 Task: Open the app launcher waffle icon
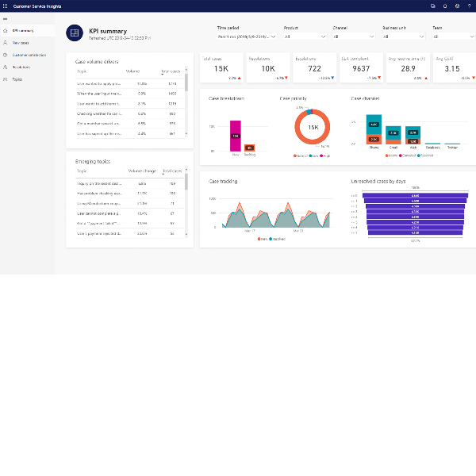5,6
